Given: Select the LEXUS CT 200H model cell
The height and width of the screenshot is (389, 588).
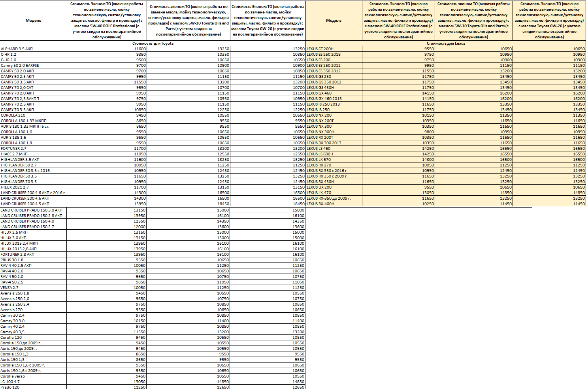Looking at the screenshot, I should [334, 49].
